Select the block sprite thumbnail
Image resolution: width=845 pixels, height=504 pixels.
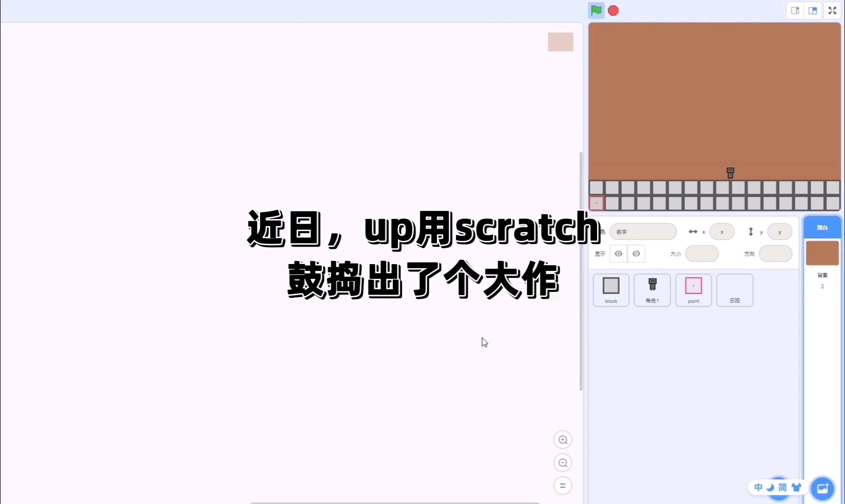tap(611, 290)
